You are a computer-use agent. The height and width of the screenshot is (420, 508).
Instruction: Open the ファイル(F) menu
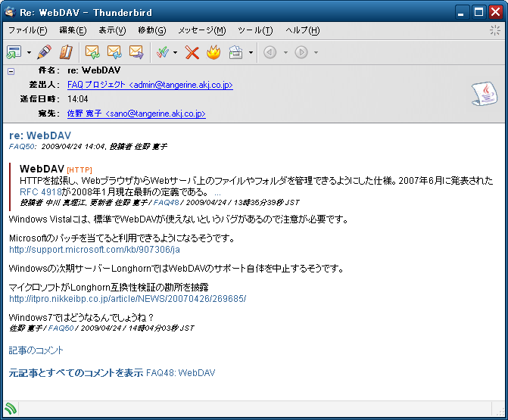point(28,30)
